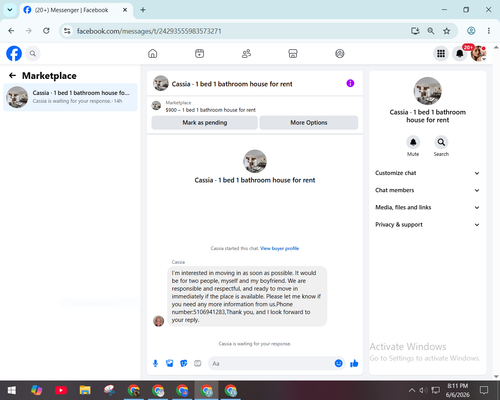Click the Mark as pending button
This screenshot has width=500, height=400.
[x=205, y=122]
